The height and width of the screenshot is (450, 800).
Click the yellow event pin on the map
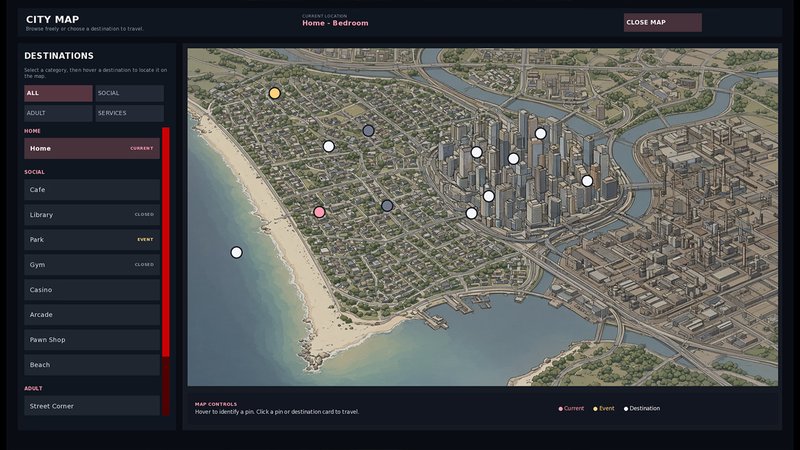[x=274, y=93]
